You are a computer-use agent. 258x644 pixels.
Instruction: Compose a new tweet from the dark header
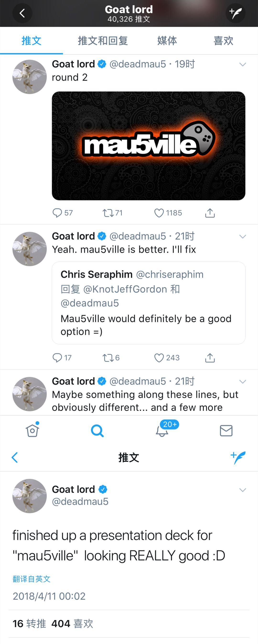point(235,13)
